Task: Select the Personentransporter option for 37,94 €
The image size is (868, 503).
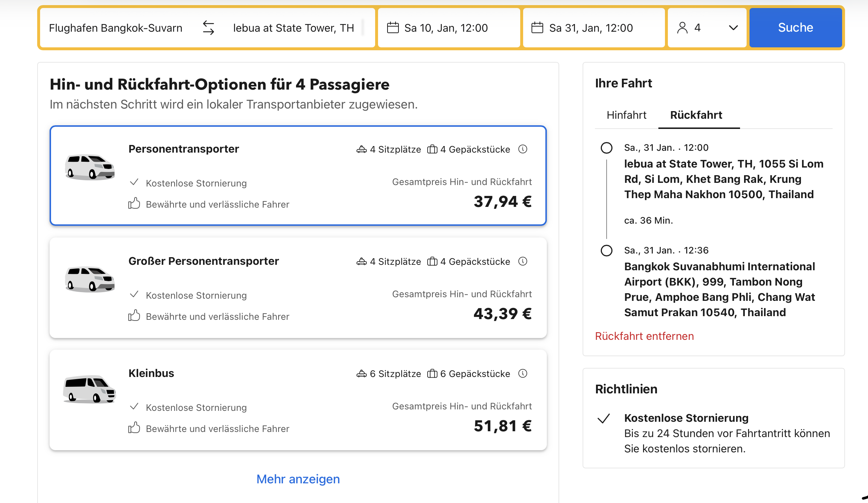Action: tap(298, 176)
